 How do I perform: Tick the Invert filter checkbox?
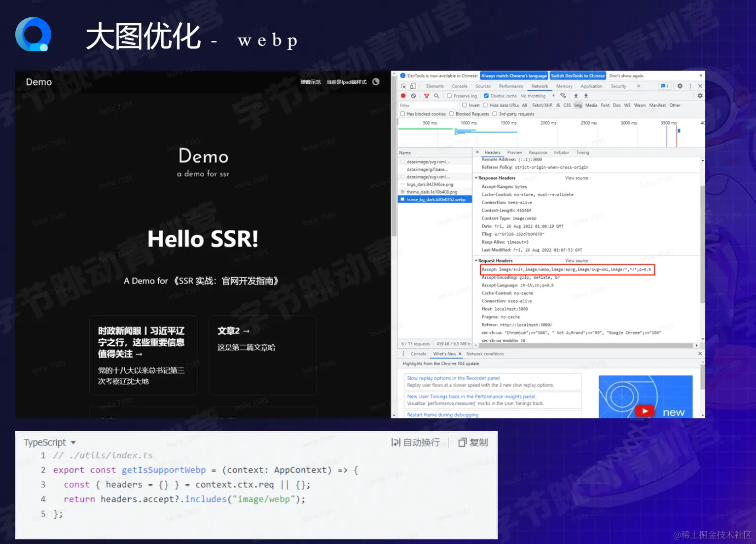[464, 105]
